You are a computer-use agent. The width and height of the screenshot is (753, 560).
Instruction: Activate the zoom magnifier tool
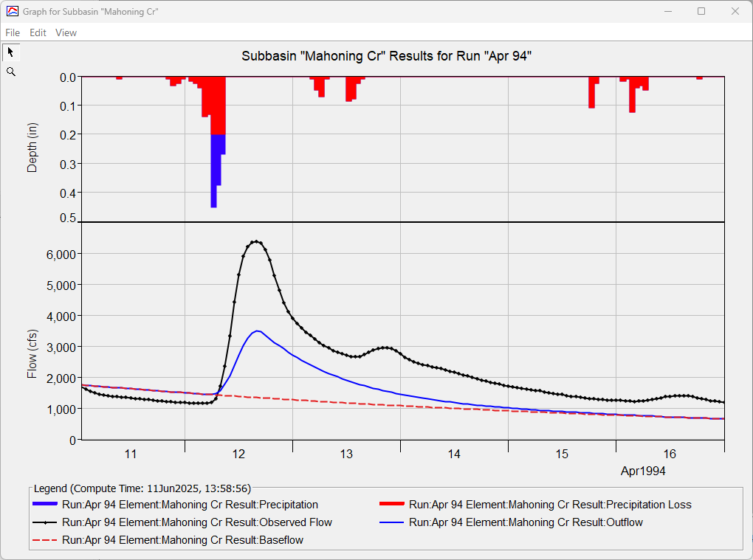(x=10, y=72)
